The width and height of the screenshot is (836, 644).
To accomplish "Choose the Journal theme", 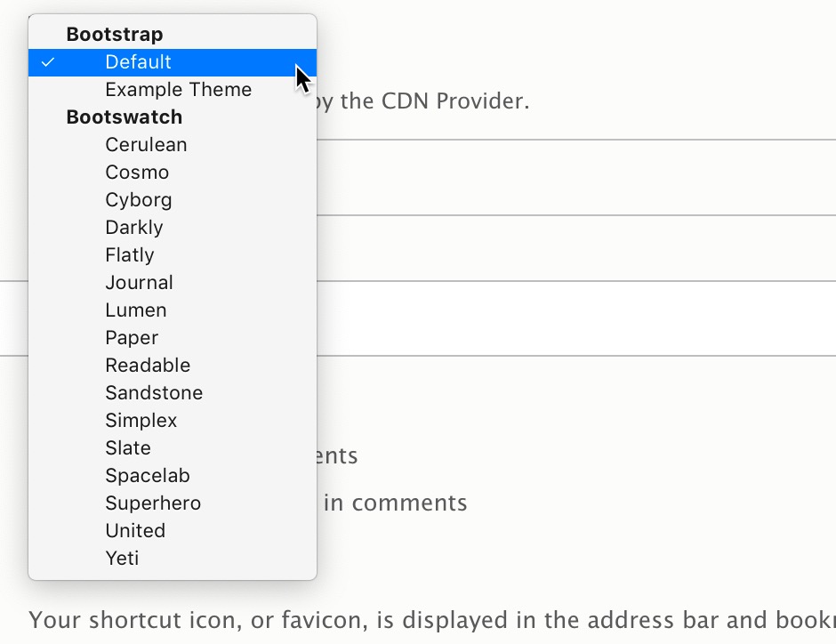I will (x=139, y=283).
